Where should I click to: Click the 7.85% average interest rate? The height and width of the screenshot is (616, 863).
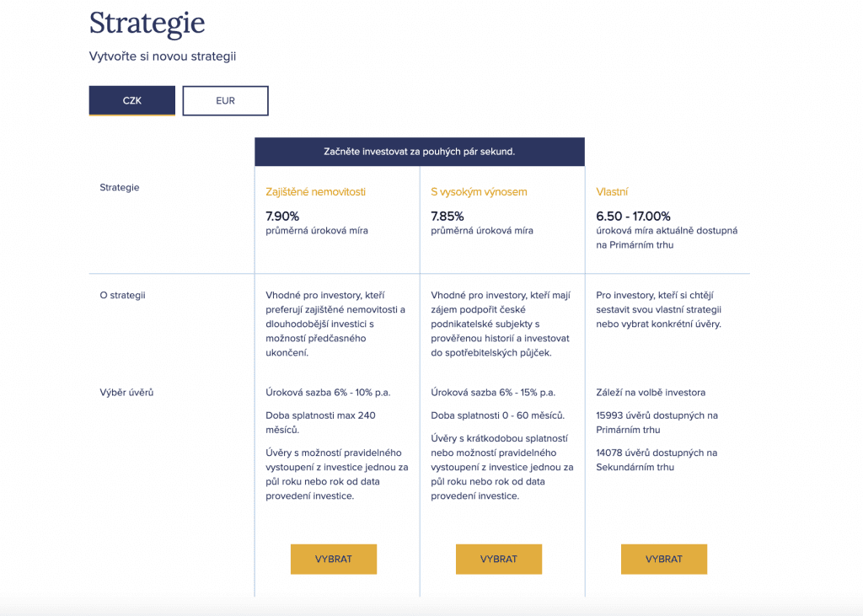point(448,216)
